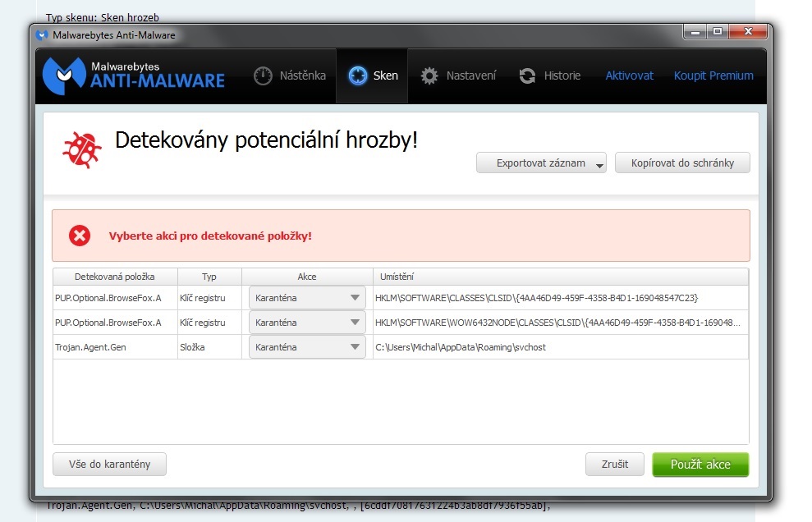This screenshot has width=812, height=522.
Task: Click Kopírovat do schránky button
Action: point(682,163)
